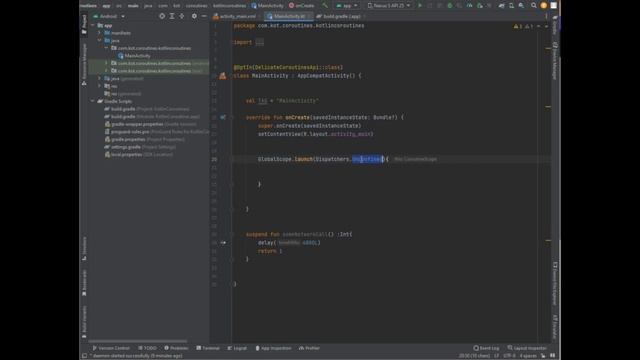The image size is (640, 360).
Task: Select local.properties in project tree
Action: point(138,155)
